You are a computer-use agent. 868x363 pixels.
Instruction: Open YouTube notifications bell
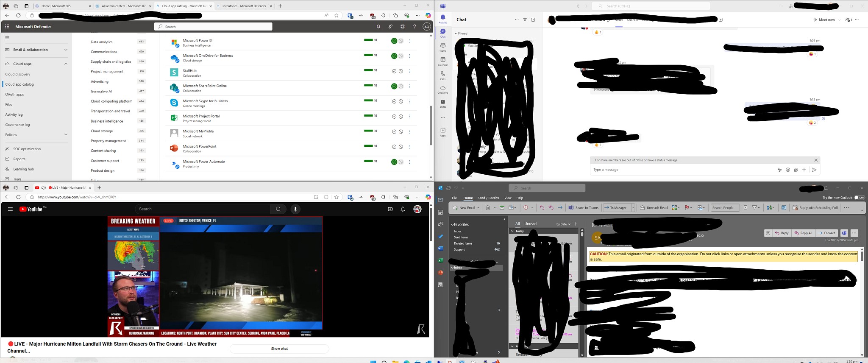coord(403,209)
